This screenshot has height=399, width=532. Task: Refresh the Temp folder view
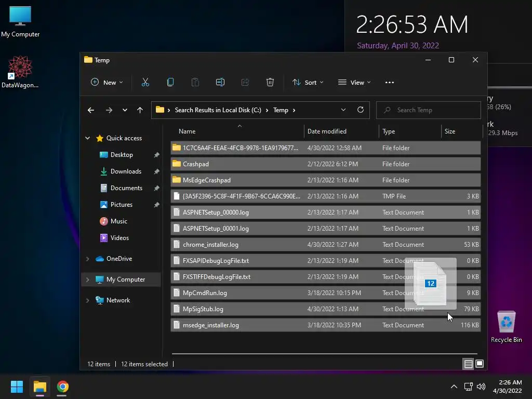(x=361, y=110)
